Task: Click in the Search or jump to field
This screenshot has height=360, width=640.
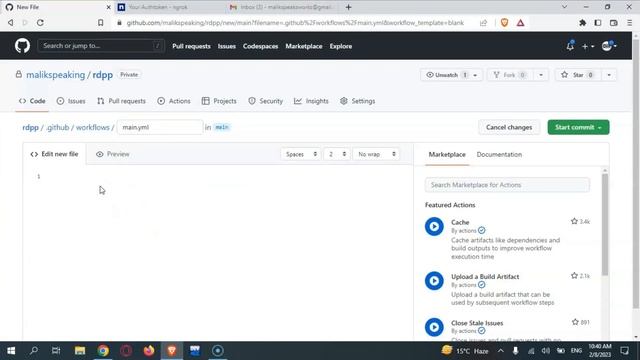Action: (x=101, y=46)
